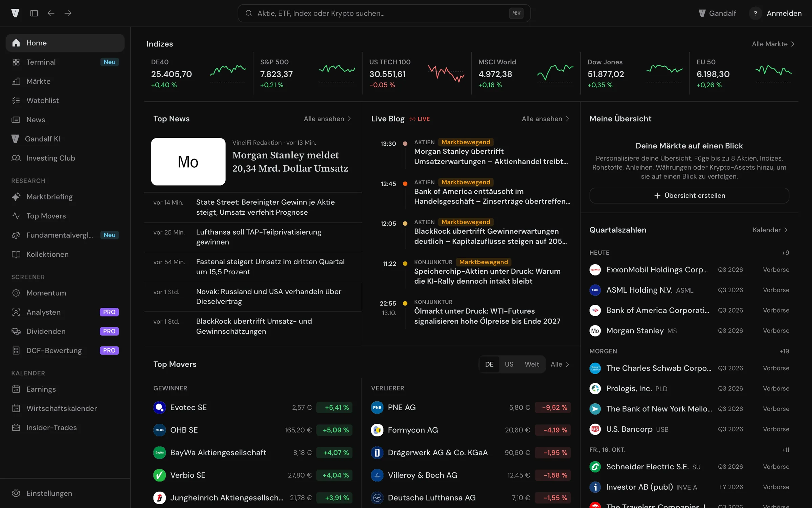This screenshot has height=508, width=812.
Task: Open the Kalender link under Quartalszahlen
Action: [770, 230]
